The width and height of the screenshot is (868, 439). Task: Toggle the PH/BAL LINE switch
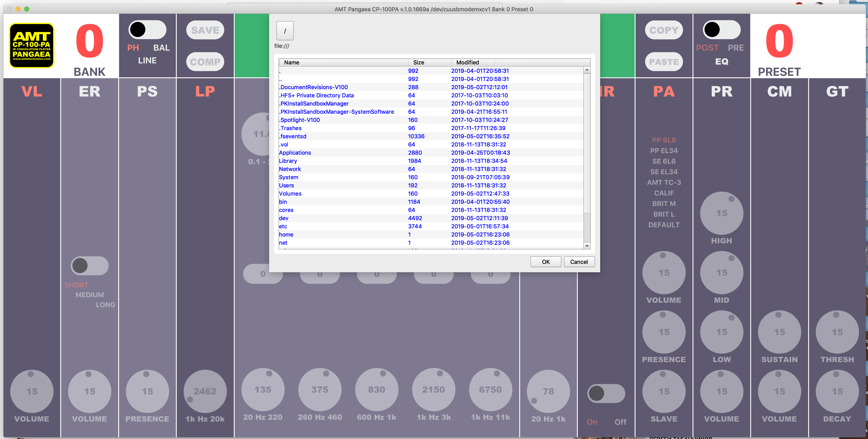[147, 30]
